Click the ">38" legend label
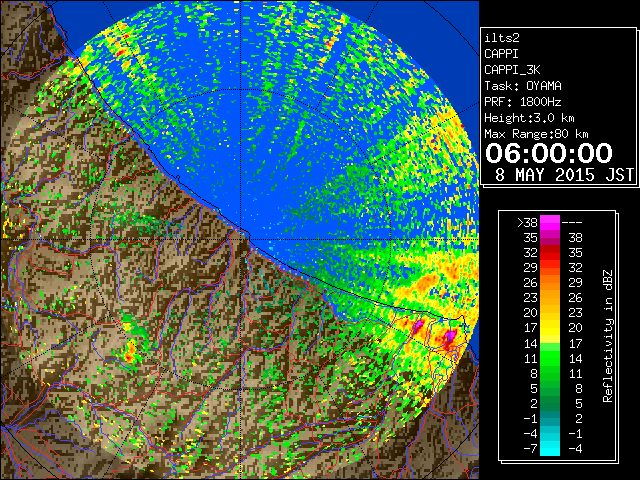 pos(527,222)
